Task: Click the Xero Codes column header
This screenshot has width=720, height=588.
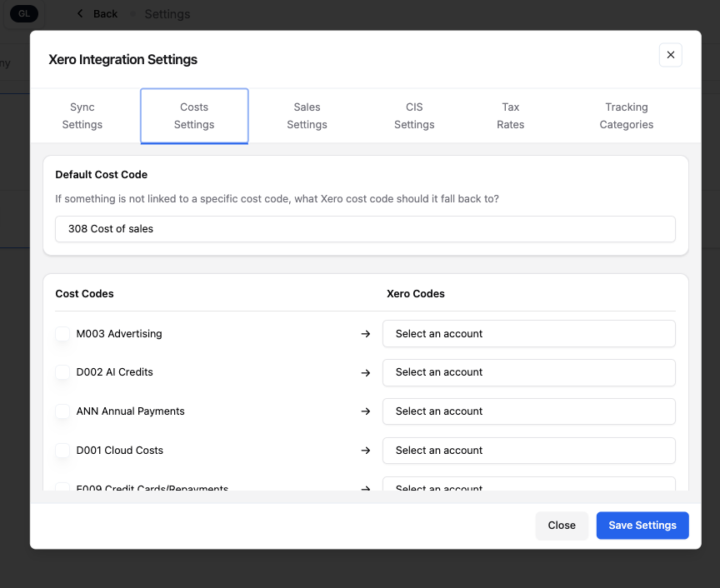Action: click(416, 294)
